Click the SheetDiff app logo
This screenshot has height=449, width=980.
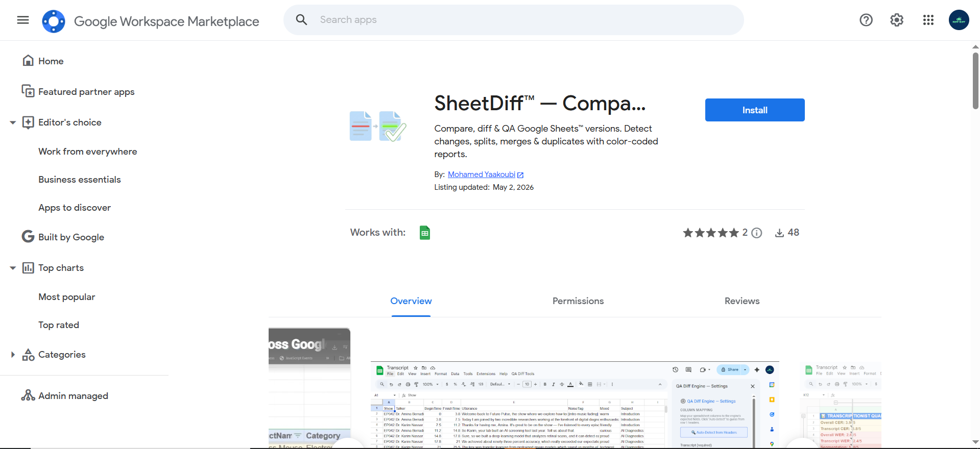tap(378, 126)
